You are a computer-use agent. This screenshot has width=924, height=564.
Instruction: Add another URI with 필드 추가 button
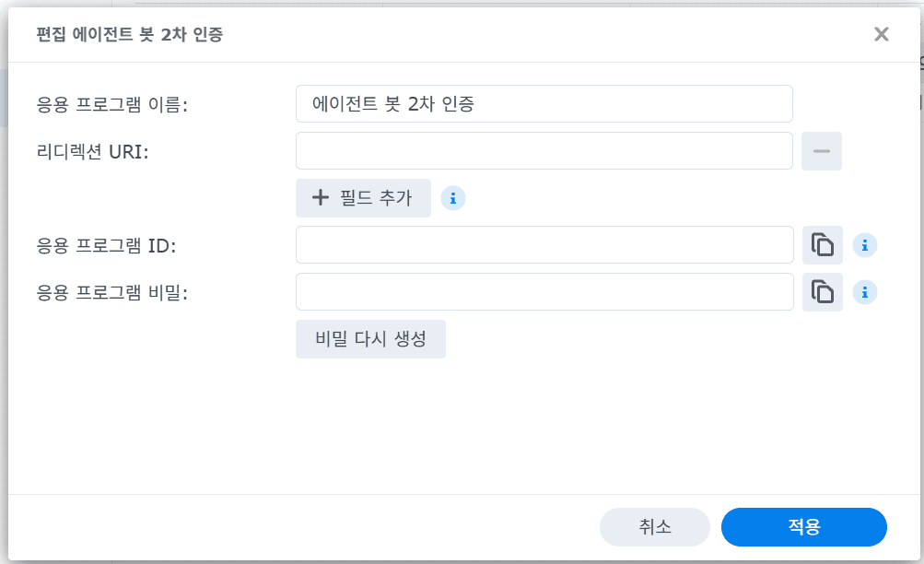point(362,197)
